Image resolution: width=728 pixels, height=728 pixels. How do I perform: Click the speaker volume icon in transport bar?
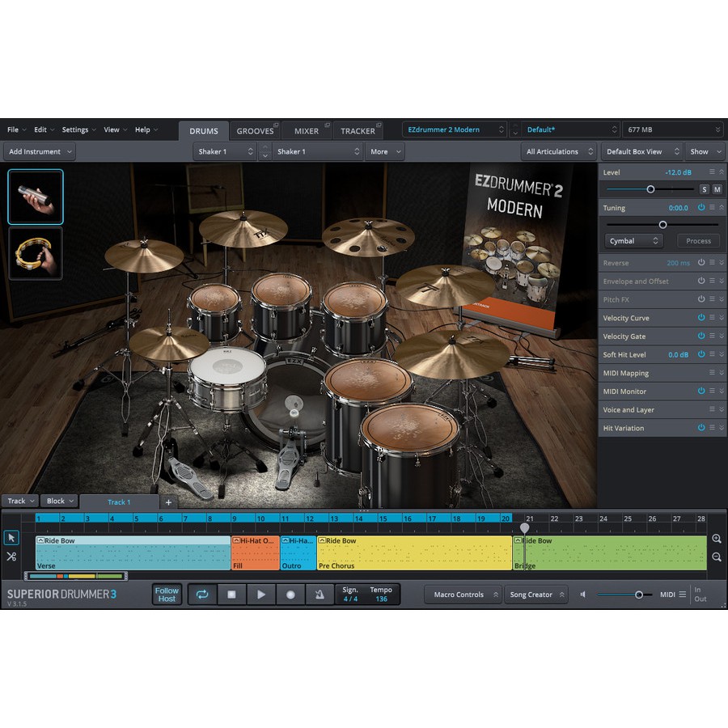coord(582,595)
